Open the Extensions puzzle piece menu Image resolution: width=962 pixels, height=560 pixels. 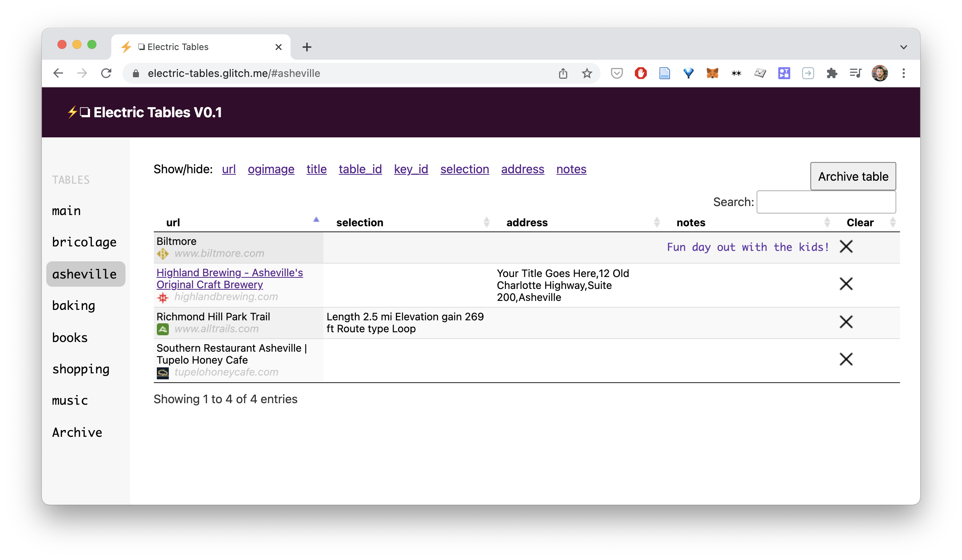[832, 73]
